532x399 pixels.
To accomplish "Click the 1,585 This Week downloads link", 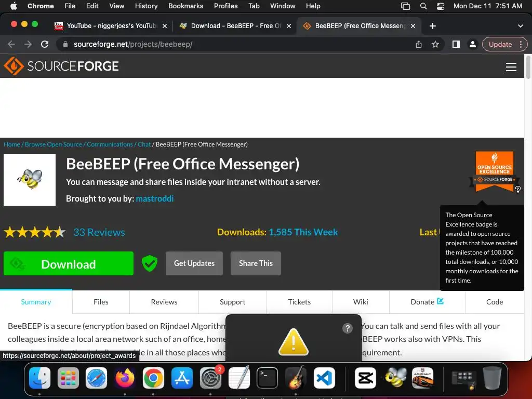I will (303, 232).
